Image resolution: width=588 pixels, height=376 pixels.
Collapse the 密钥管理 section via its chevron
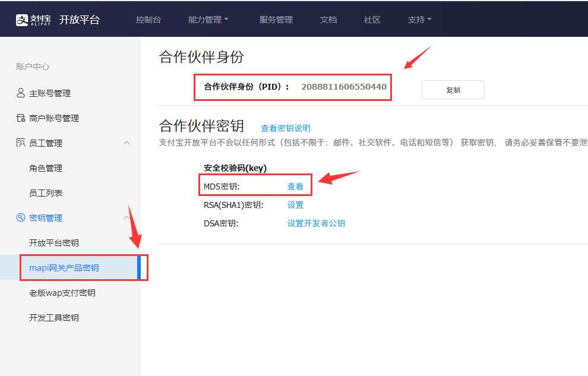click(127, 217)
